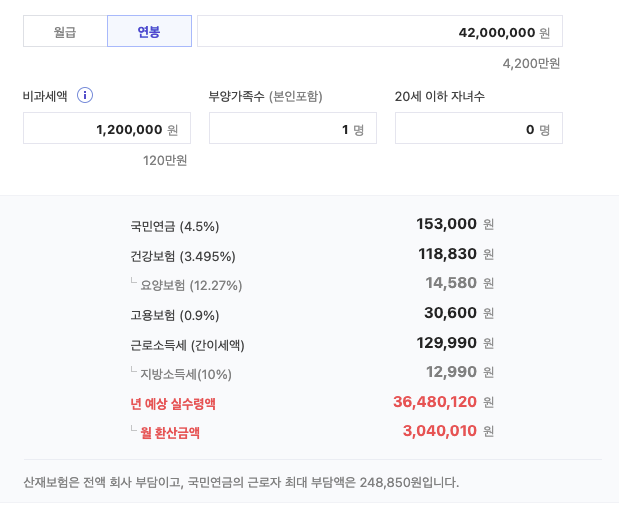Screen dimensions: 619x505
Task: Click the 근로소득세 (간이세액) label
Action: click(x=188, y=345)
